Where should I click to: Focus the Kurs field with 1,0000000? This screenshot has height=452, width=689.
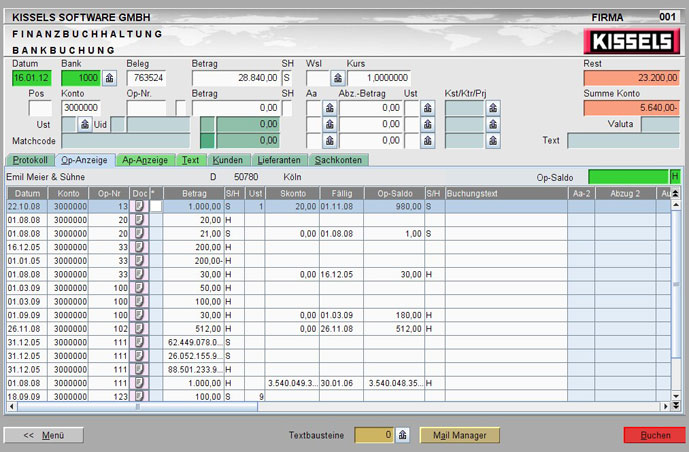[x=379, y=78]
